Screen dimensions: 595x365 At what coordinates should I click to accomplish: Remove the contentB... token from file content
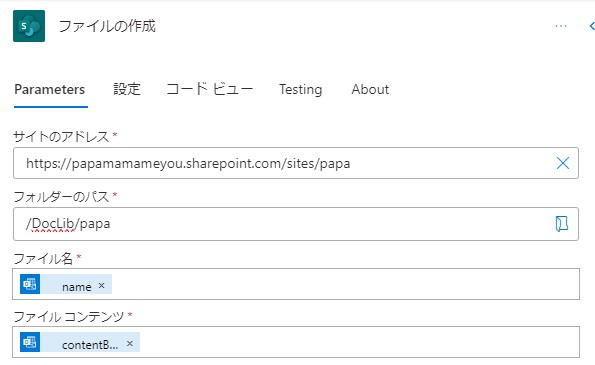click(x=130, y=343)
